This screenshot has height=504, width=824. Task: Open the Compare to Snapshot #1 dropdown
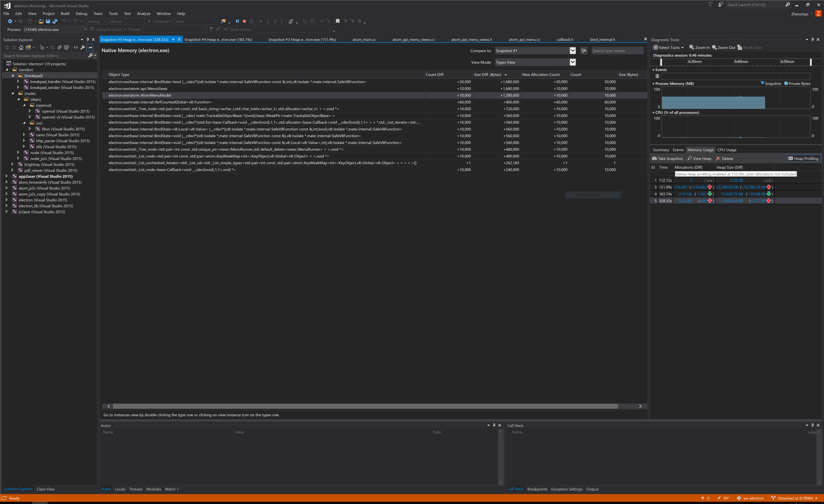(573, 51)
